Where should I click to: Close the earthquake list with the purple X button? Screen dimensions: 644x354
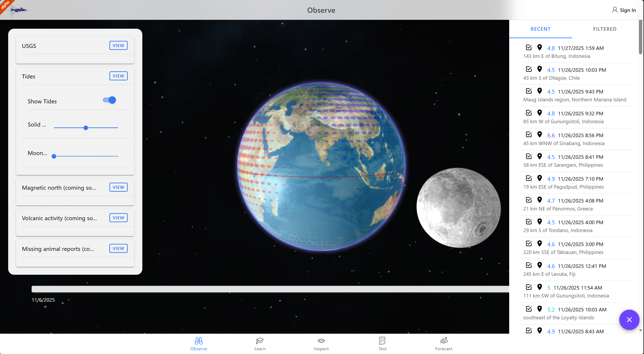tap(629, 320)
